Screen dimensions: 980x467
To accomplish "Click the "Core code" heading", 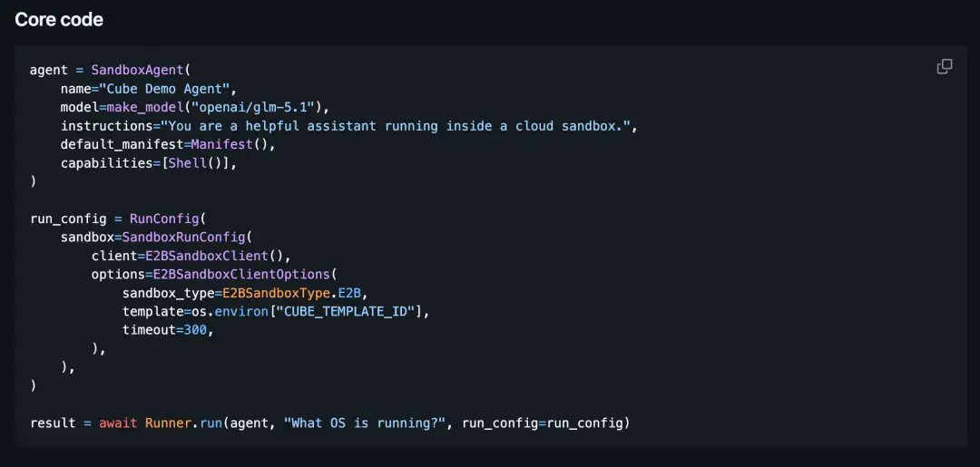I will click(x=59, y=19).
